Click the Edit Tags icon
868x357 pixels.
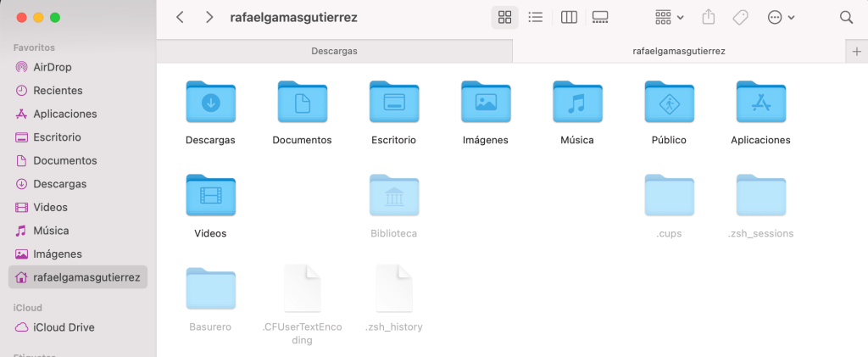pos(739,17)
